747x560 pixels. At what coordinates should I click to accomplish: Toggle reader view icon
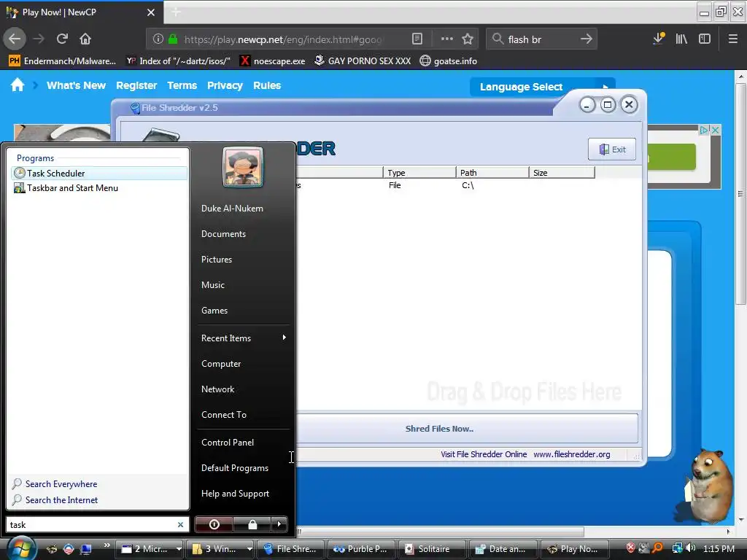point(417,39)
